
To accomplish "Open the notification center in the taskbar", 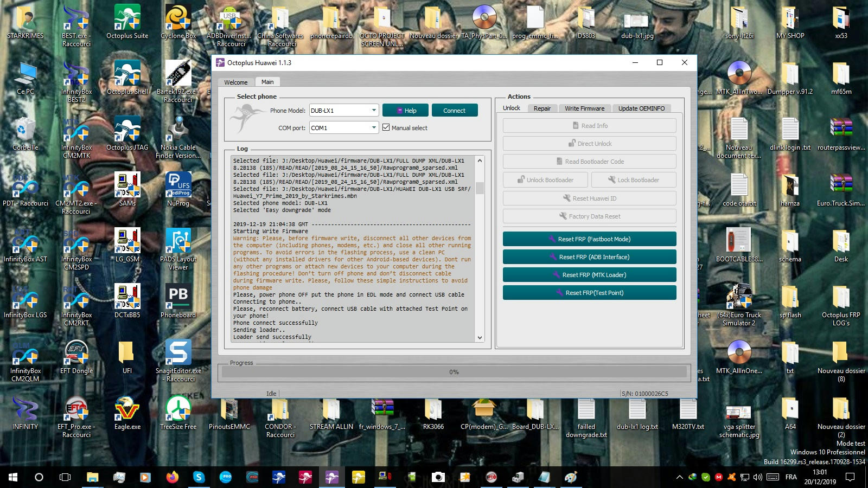I will click(850, 477).
